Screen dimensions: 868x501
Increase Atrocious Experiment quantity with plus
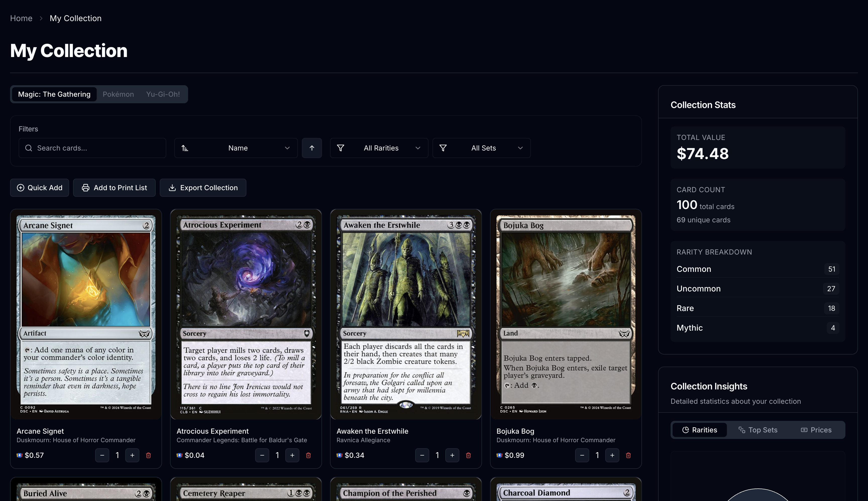pos(292,455)
